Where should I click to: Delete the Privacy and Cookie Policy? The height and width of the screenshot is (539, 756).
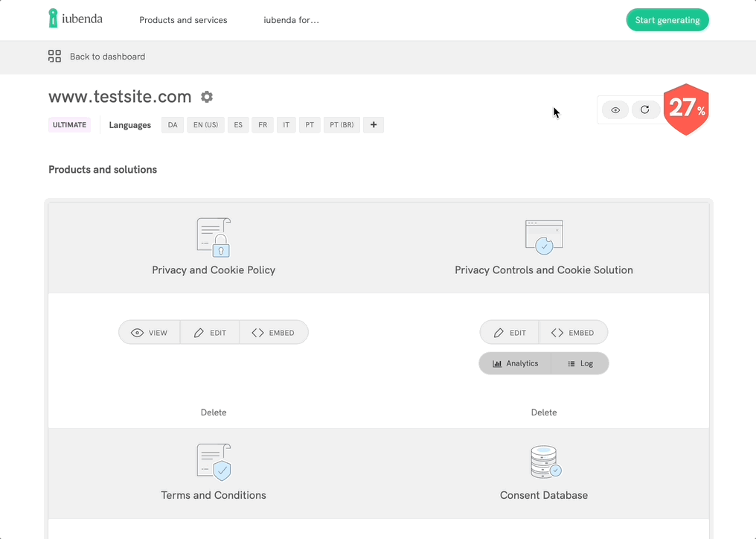point(214,412)
